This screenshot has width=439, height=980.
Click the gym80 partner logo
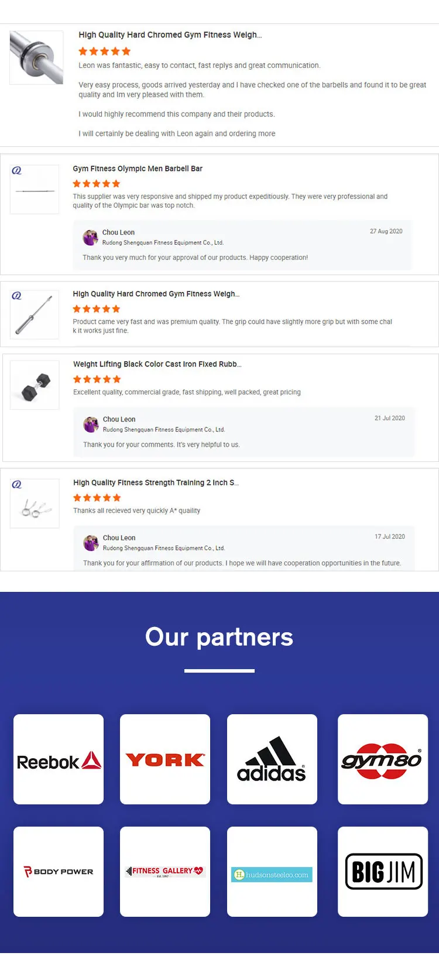[382, 759]
